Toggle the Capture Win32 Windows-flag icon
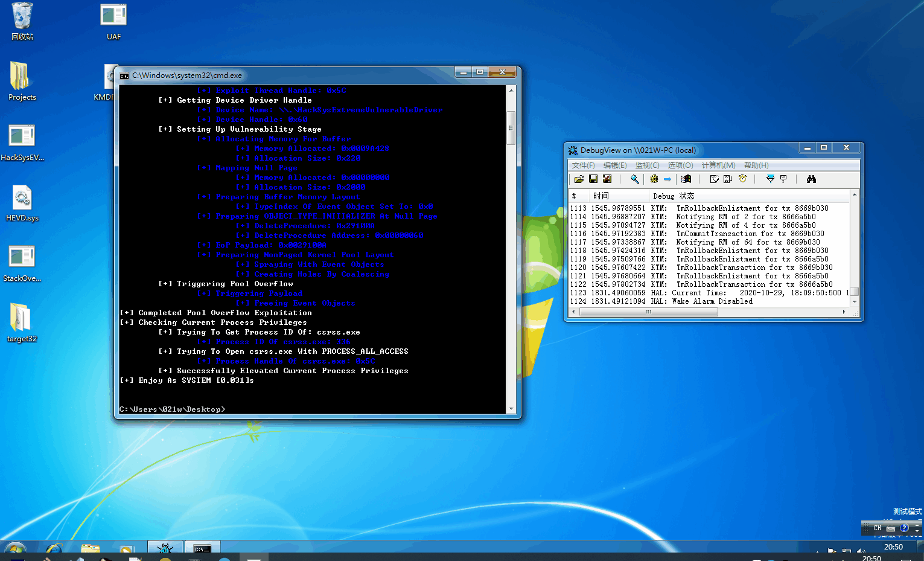The image size is (924, 561). click(x=686, y=179)
